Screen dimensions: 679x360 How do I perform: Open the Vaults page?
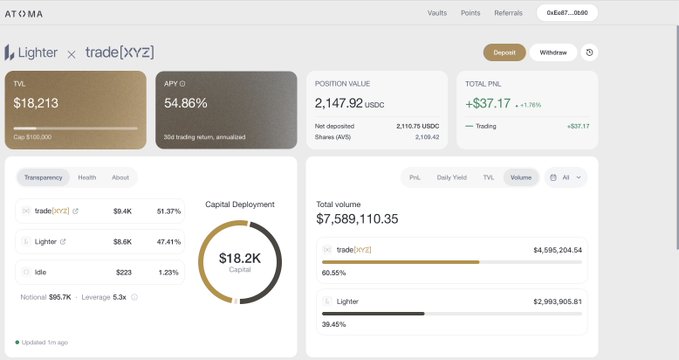(x=437, y=13)
